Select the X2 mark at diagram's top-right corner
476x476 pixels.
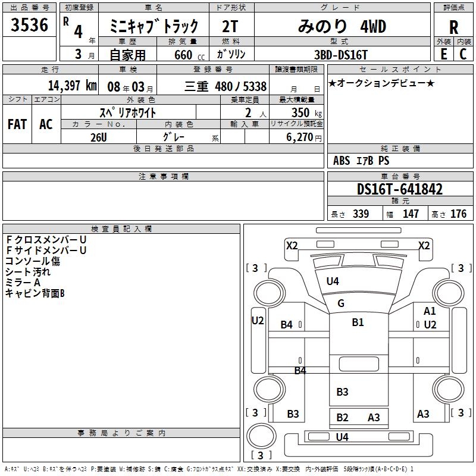click(x=424, y=245)
